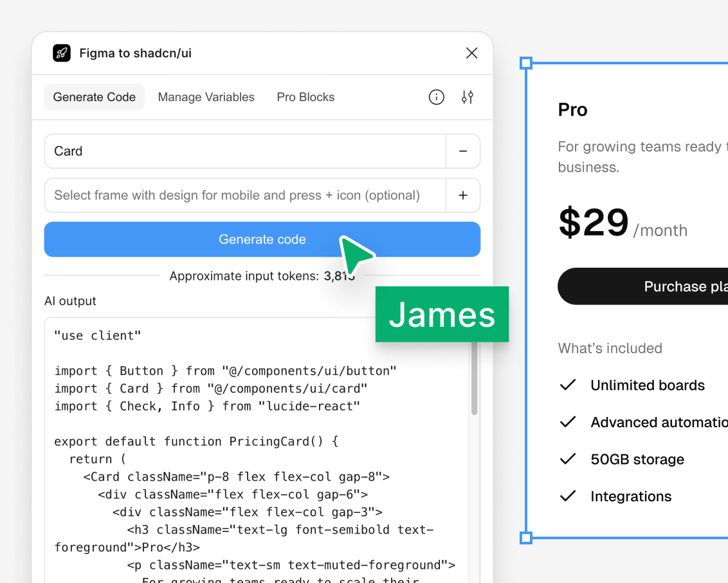This screenshot has width=728, height=583.
Task: Click the blue Generate code button
Action: click(262, 239)
